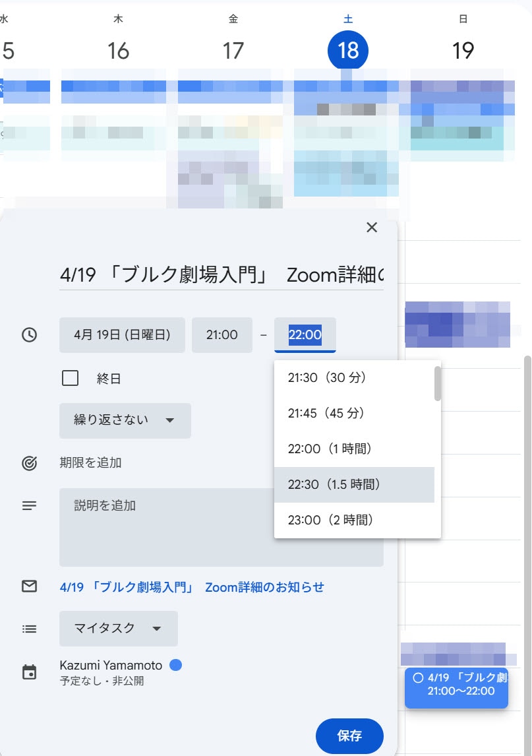Viewport: 532px width, 756px height.
Task: Click the blue calendar color dot
Action: [175, 666]
